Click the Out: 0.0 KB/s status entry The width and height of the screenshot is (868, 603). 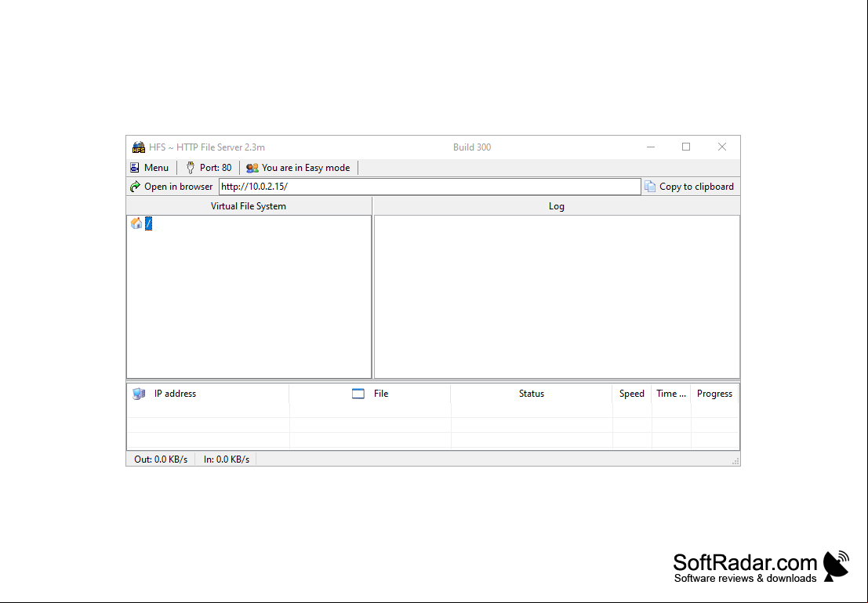(x=161, y=460)
